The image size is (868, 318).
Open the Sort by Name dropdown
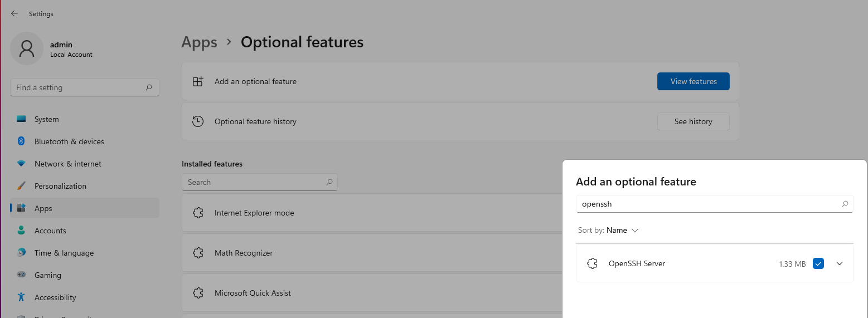623,230
